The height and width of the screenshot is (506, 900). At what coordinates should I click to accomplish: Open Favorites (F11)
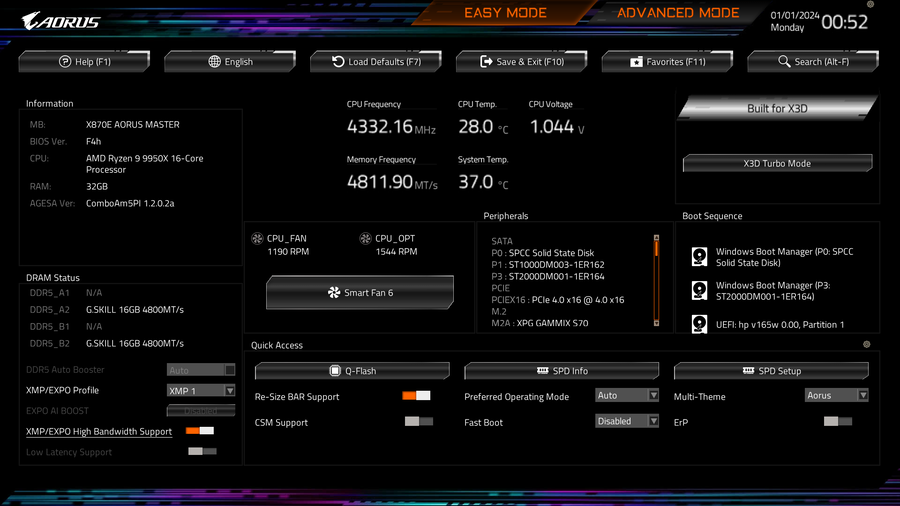668,61
